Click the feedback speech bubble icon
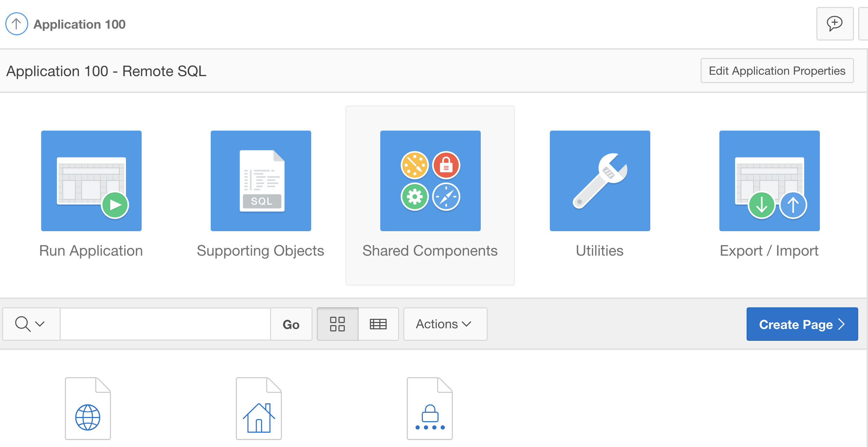 pyautogui.click(x=835, y=24)
